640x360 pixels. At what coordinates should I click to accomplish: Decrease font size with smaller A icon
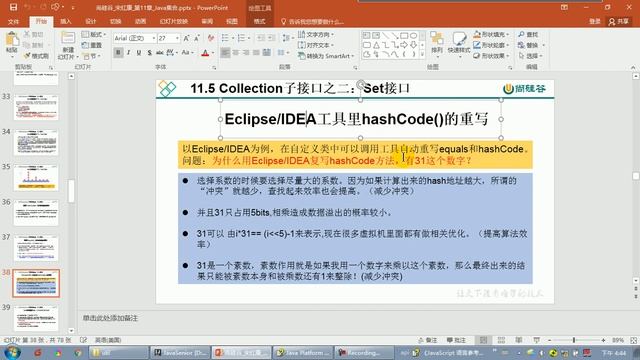197,38
